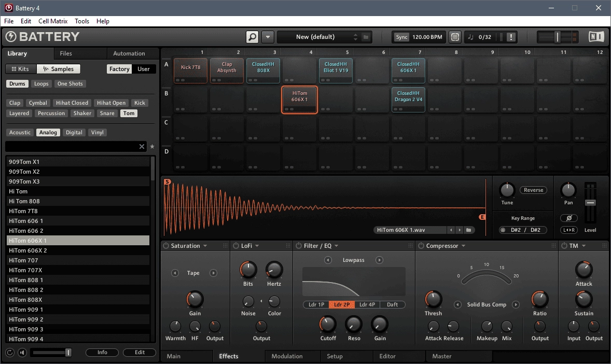This screenshot has height=364, width=611.
Task: Toggle the Sync button
Action: tap(401, 37)
